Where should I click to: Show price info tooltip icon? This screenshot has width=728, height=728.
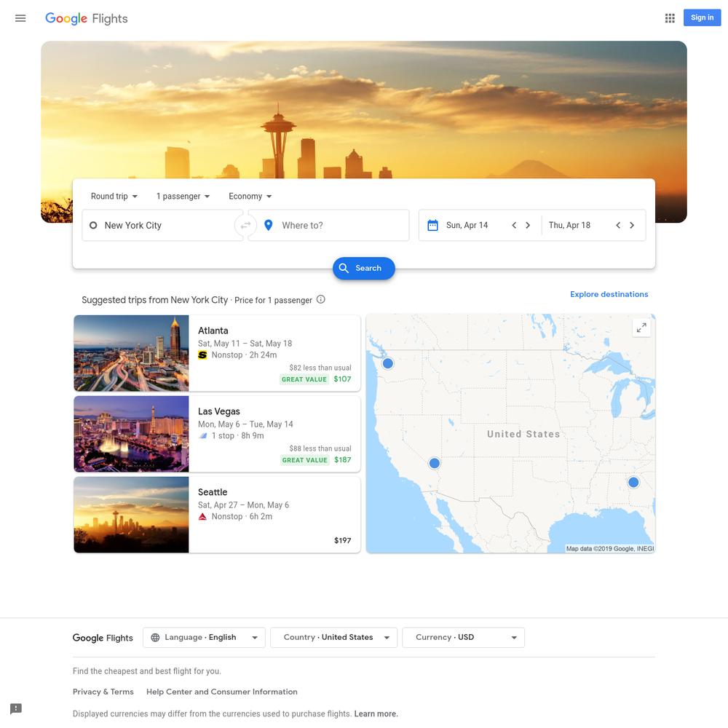pos(321,299)
